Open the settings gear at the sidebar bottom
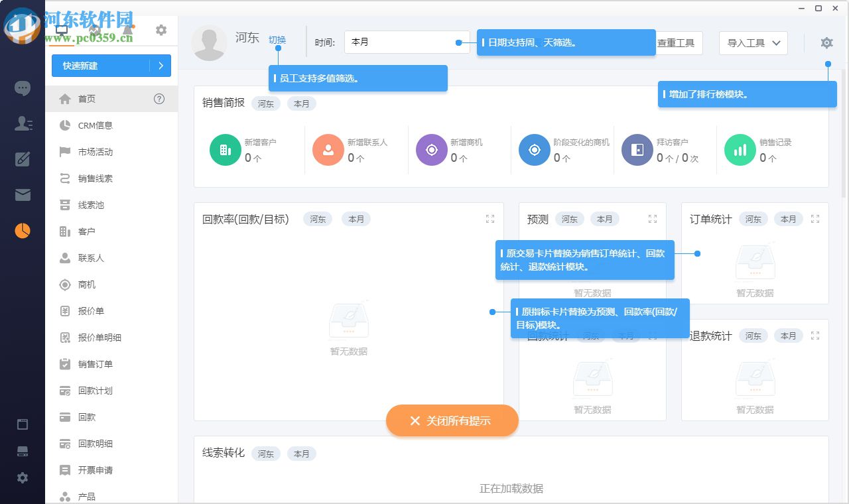 pyautogui.click(x=23, y=477)
